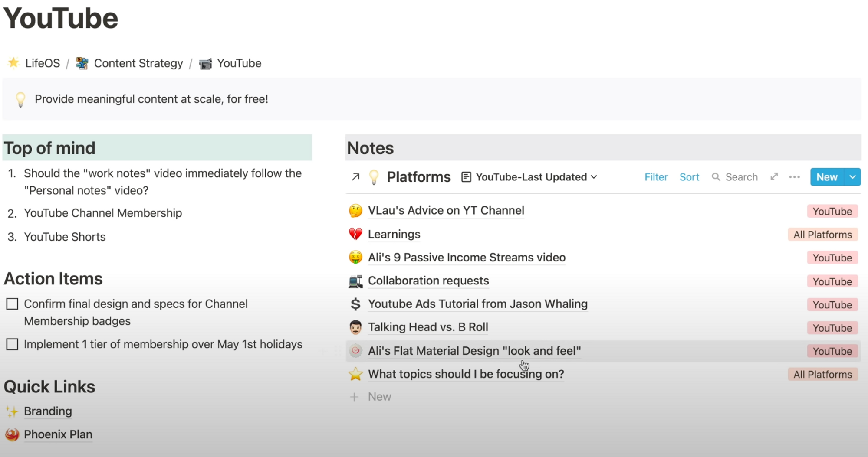Expand the New button dropdown arrow
Image resolution: width=868 pixels, height=457 pixels.
tap(852, 177)
